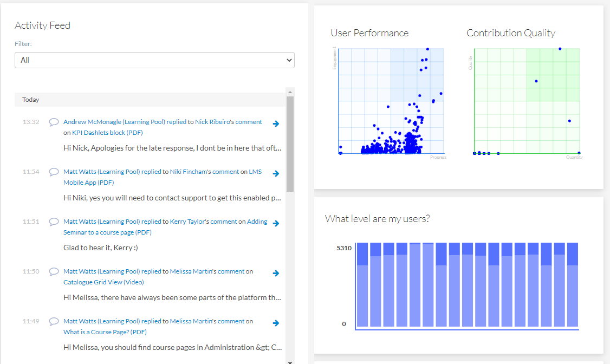Open the Activity Feed filter dropdown
Image resolution: width=610 pixels, height=364 pixels.
click(154, 60)
